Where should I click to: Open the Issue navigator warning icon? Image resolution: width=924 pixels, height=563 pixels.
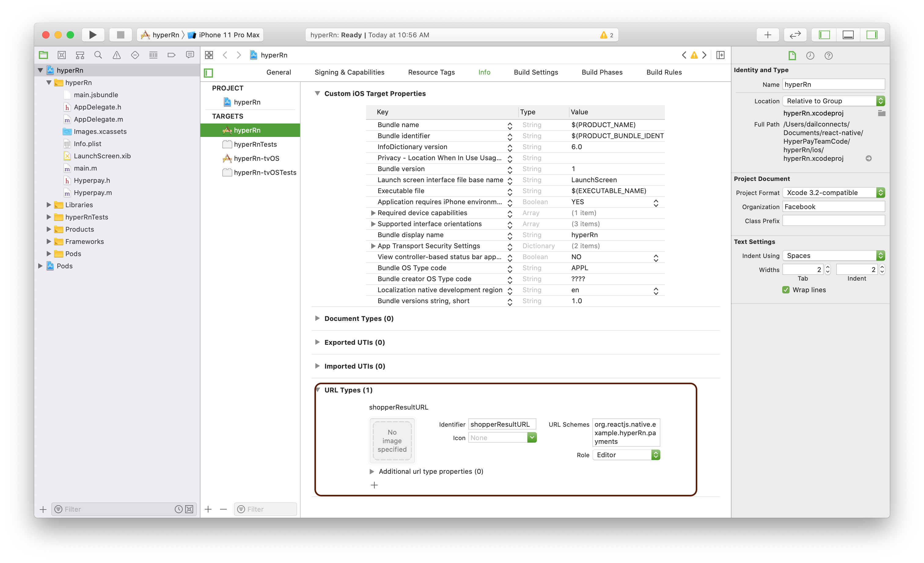[x=117, y=55]
